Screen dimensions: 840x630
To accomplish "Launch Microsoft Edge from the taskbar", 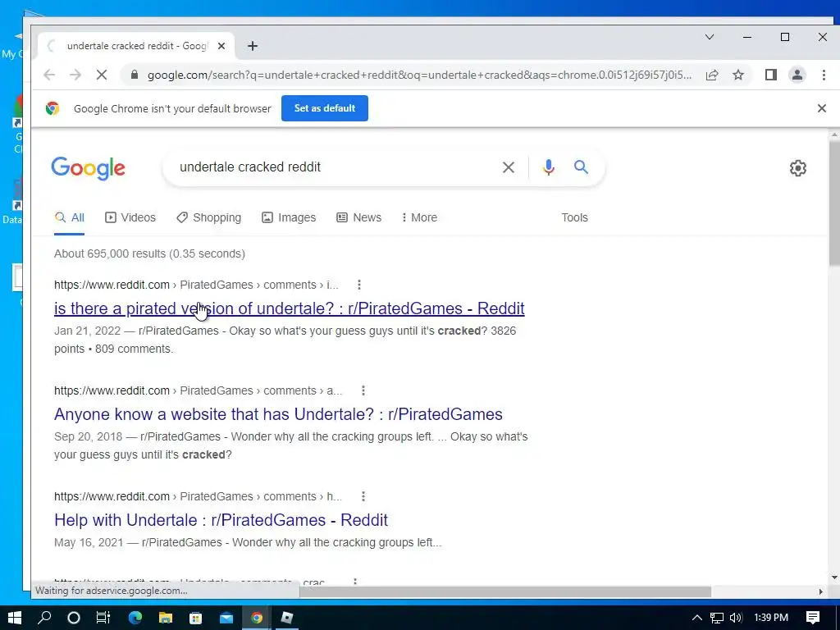I will (x=135, y=618).
